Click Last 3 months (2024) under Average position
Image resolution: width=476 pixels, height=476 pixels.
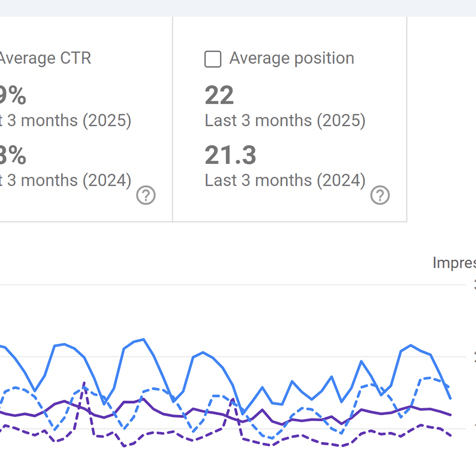(285, 180)
